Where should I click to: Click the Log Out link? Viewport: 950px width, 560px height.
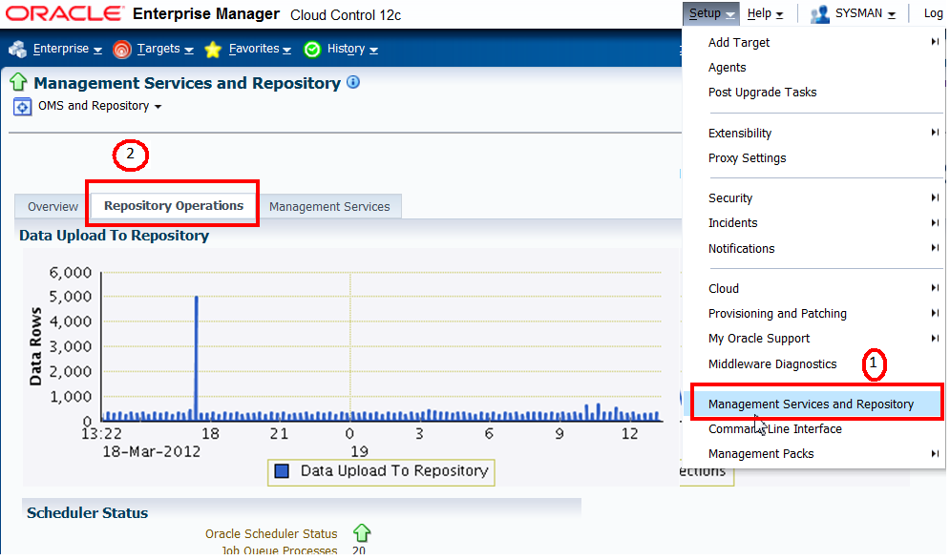coord(934,13)
